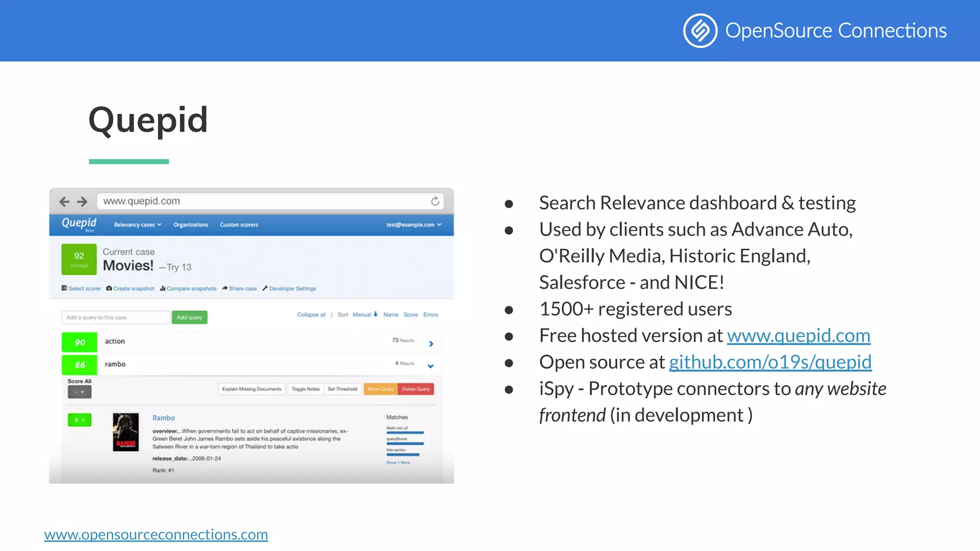Open the Rambo result title link

pyautogui.click(x=164, y=418)
